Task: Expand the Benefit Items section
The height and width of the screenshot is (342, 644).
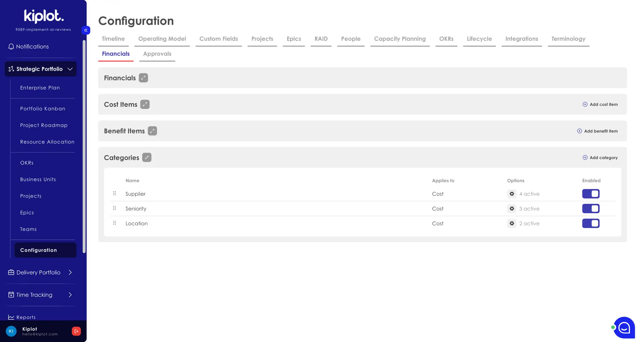Action: tap(152, 131)
